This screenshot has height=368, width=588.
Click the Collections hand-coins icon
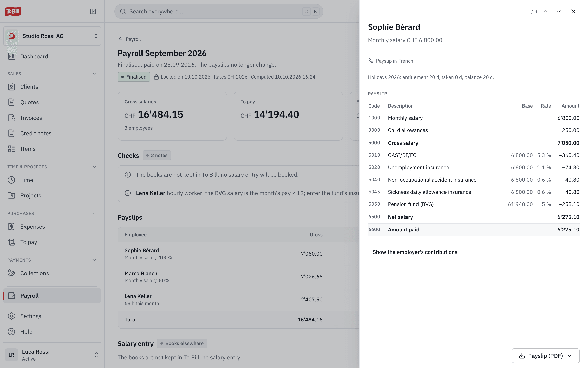click(x=11, y=273)
